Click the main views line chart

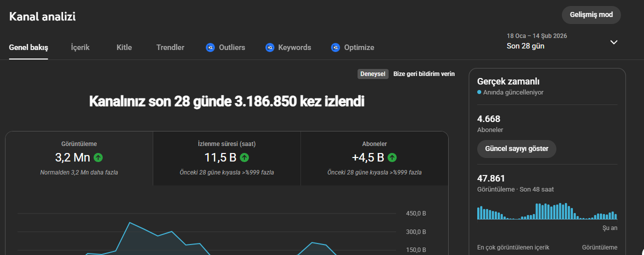[208, 232]
